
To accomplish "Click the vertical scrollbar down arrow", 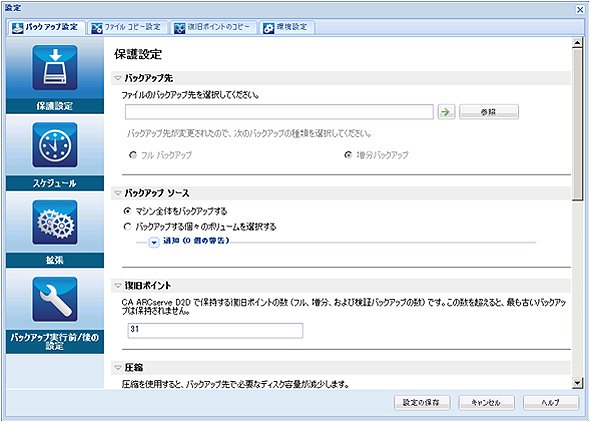I will click(577, 383).
